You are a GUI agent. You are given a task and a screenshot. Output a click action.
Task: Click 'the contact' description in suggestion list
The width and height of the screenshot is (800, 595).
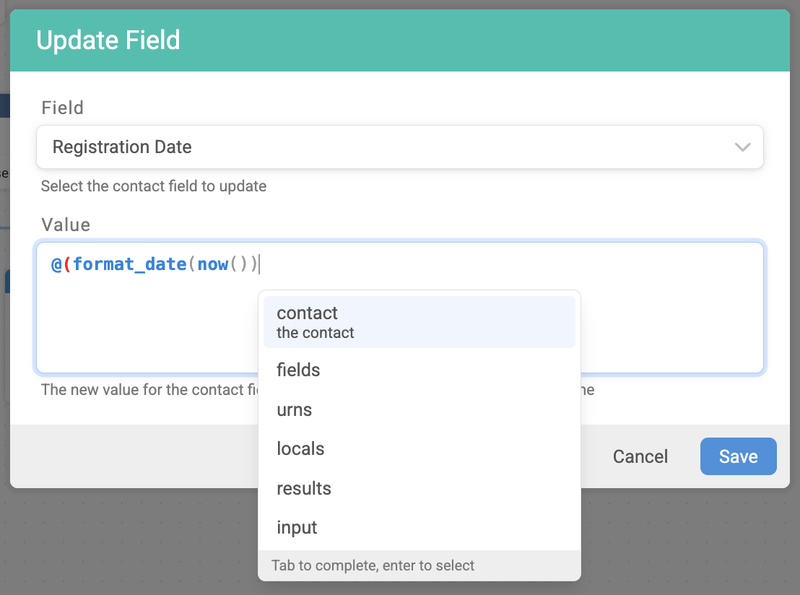coord(315,333)
